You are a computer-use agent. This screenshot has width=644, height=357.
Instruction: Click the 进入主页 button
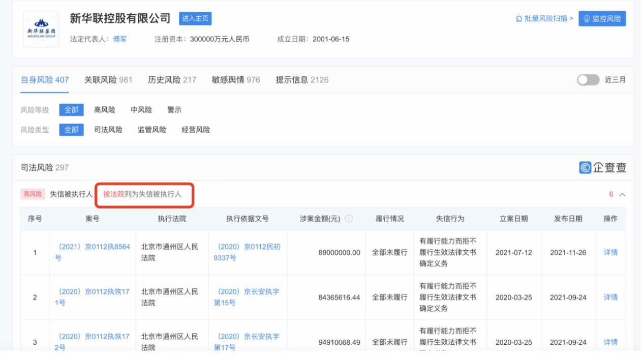point(195,19)
